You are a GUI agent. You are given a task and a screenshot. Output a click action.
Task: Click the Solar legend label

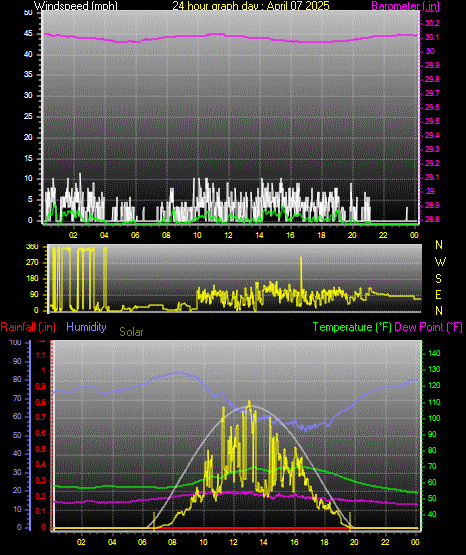coord(131,332)
